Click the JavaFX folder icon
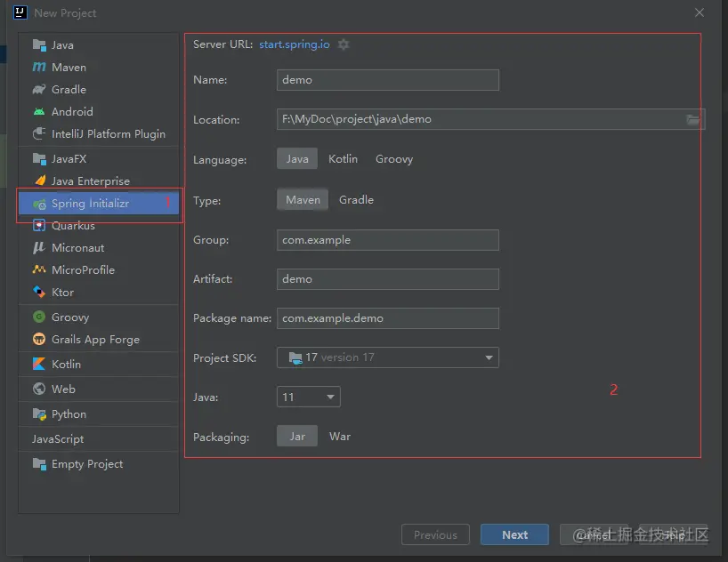 39,158
